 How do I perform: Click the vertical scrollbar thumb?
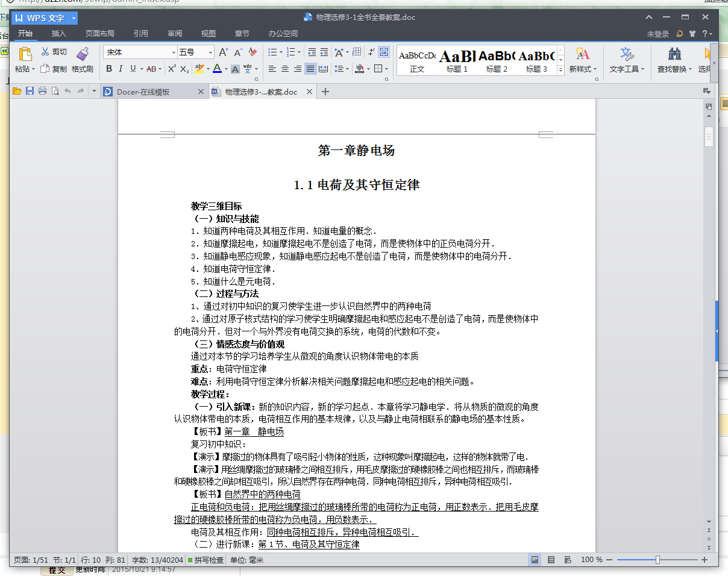(709, 137)
